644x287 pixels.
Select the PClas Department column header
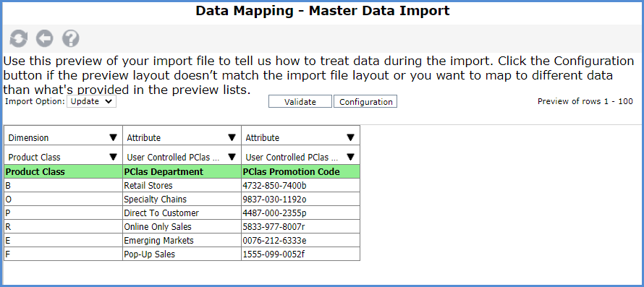(182, 171)
